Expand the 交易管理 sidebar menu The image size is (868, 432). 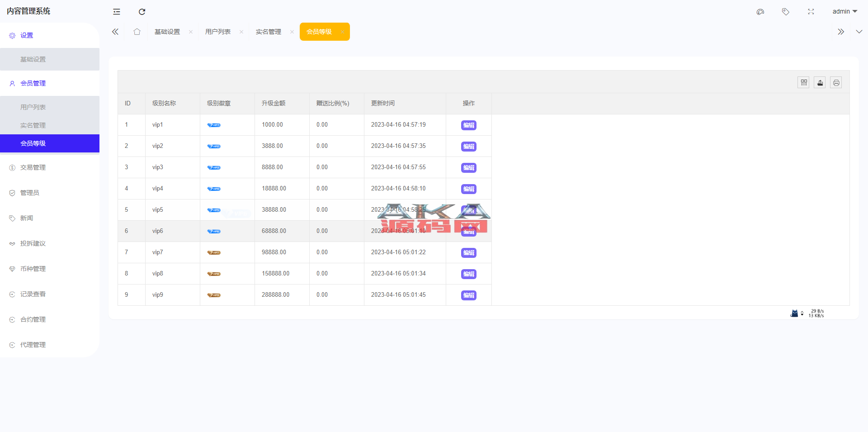tap(33, 167)
